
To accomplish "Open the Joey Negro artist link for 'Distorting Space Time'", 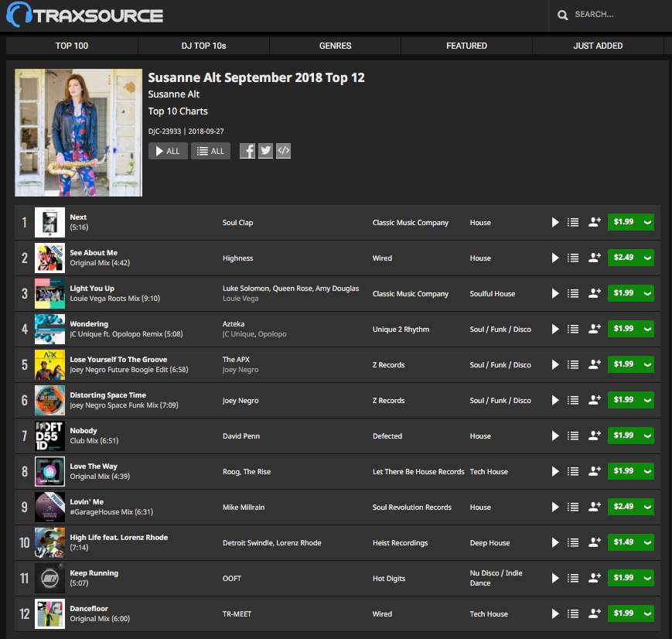I will (x=240, y=401).
